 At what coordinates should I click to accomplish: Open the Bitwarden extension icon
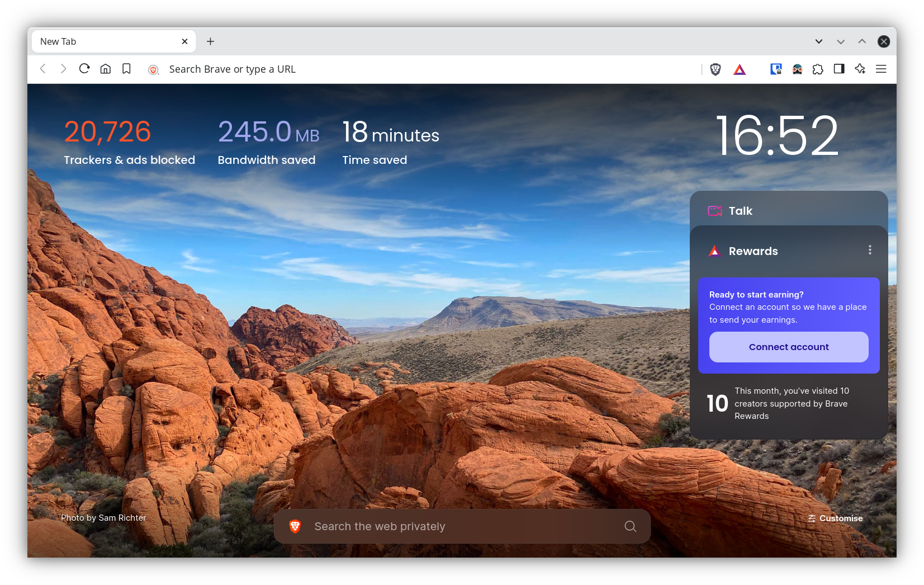776,69
